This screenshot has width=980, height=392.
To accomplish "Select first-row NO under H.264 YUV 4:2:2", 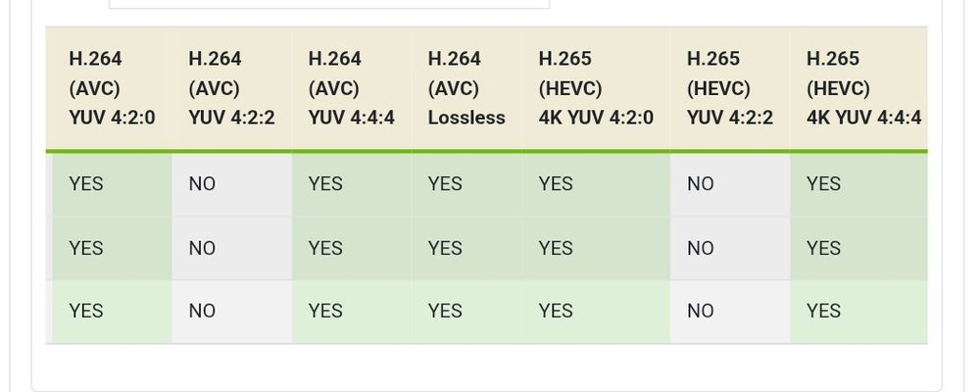I will (202, 184).
